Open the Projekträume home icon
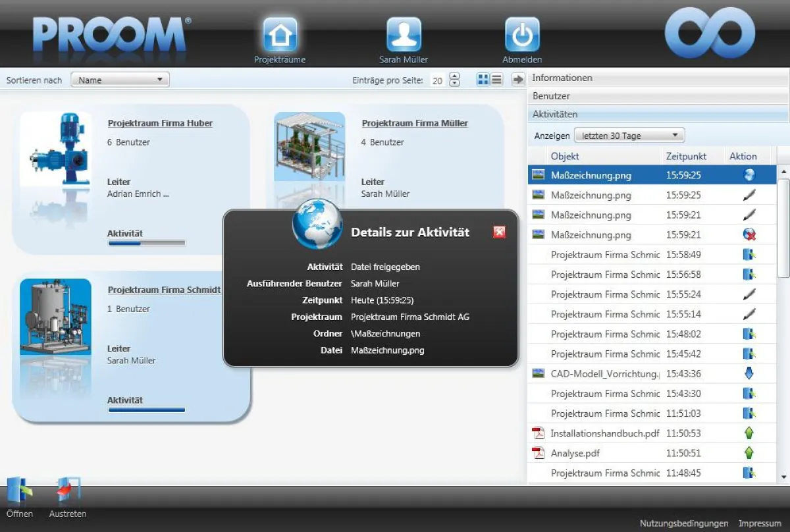This screenshot has width=790, height=532. [x=280, y=36]
